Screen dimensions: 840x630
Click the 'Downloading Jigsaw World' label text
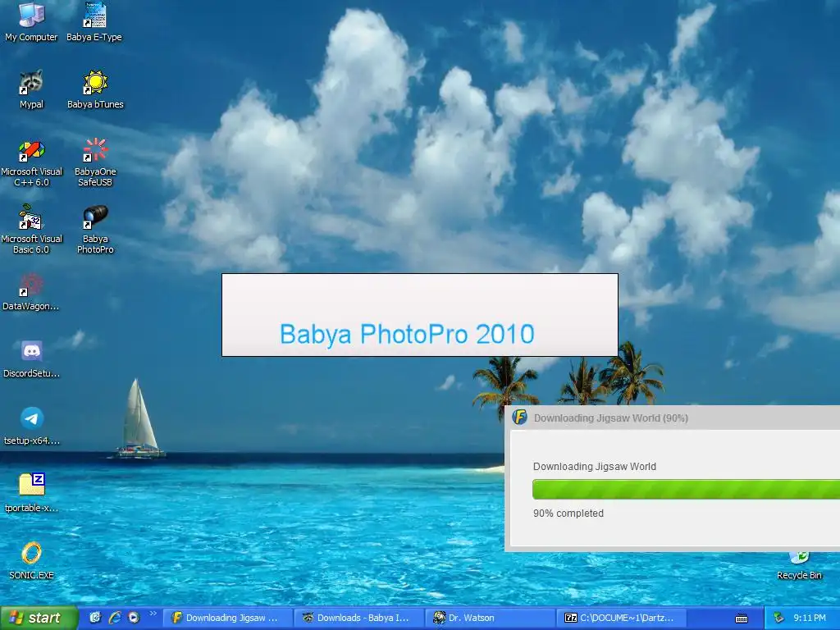(x=595, y=467)
